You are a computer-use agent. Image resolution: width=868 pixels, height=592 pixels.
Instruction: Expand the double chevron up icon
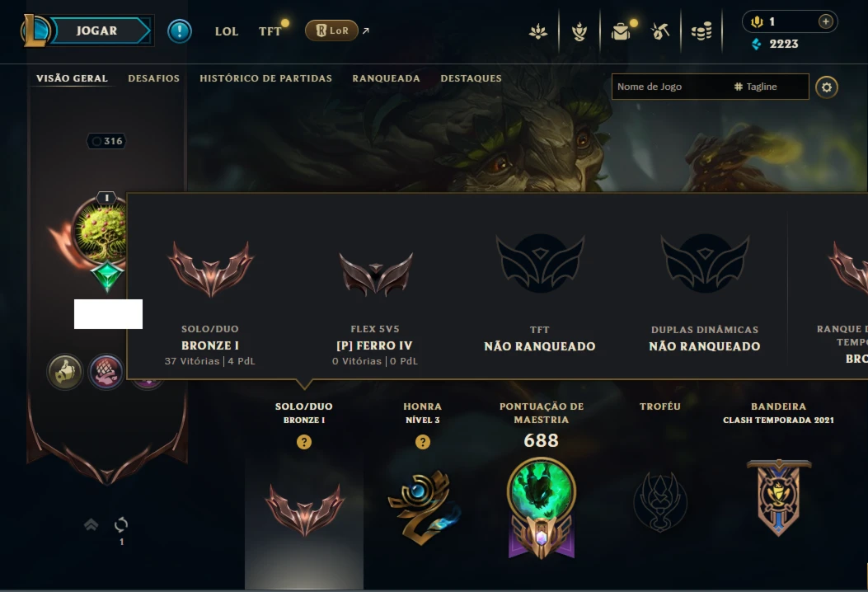tap(91, 524)
